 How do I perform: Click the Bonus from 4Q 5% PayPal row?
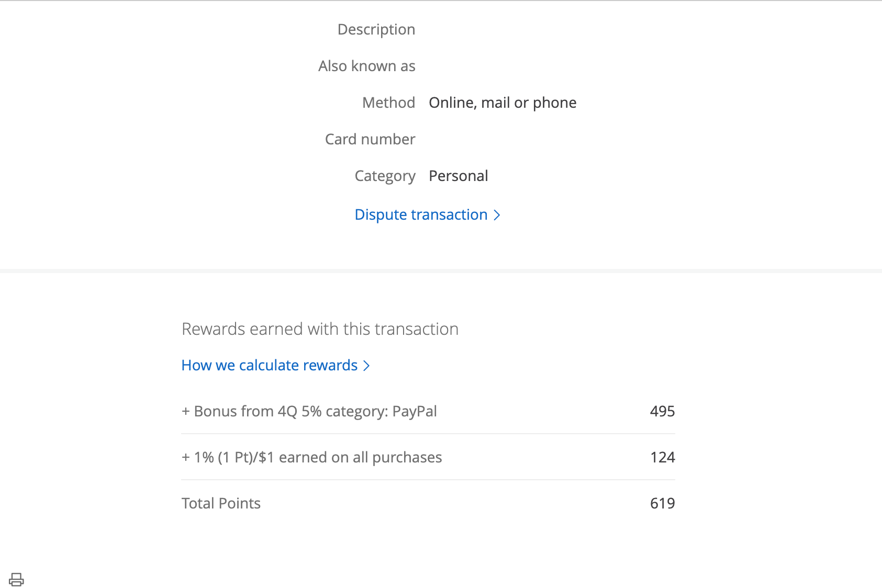[315, 411]
